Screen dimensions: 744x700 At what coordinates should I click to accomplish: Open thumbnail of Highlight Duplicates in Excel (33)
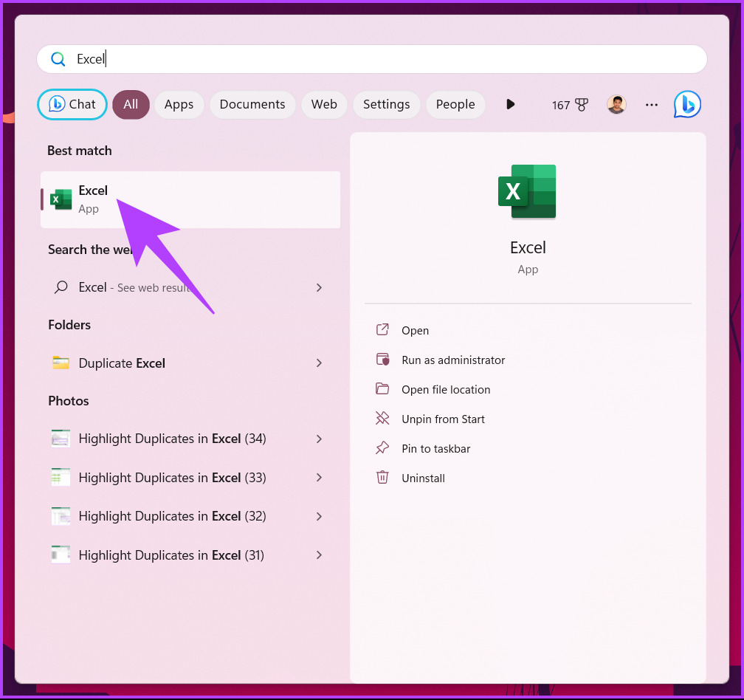pos(61,478)
